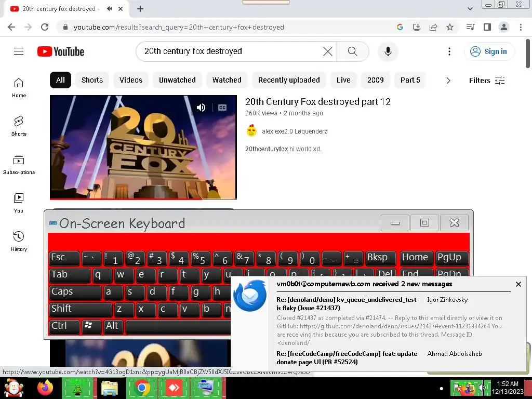Open the Filters options panel
Viewport: 532px width, 399px height.
coord(487,81)
